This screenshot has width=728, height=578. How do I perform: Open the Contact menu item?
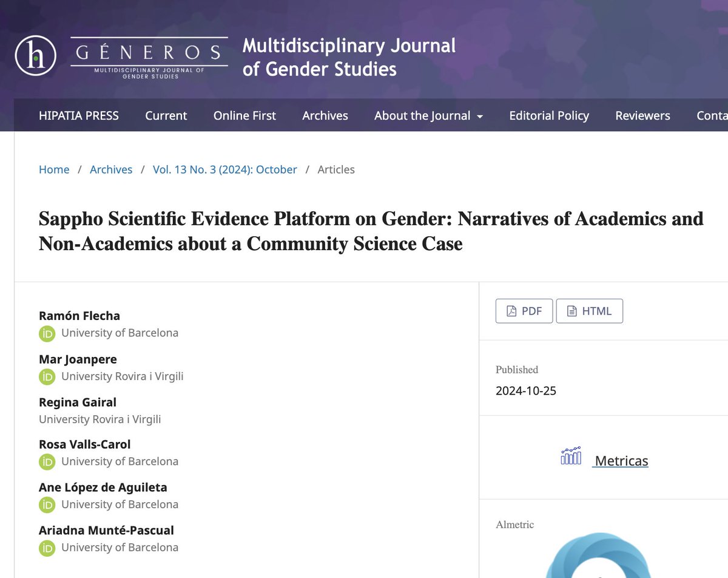coord(712,115)
